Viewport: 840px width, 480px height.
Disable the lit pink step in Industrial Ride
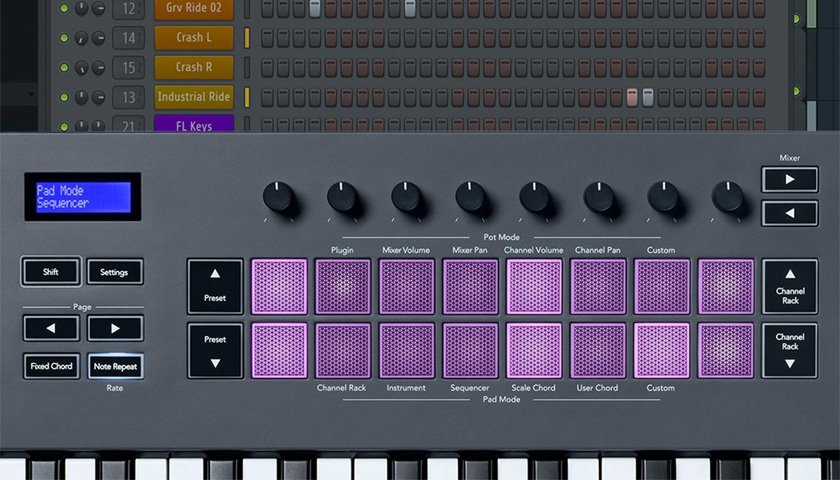tap(632, 98)
